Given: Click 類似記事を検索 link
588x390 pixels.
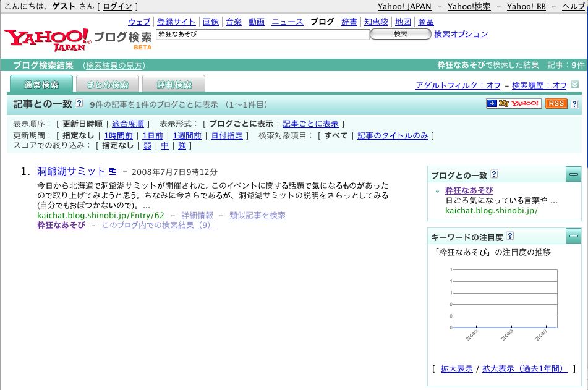Looking at the screenshot, I should click(257, 215).
